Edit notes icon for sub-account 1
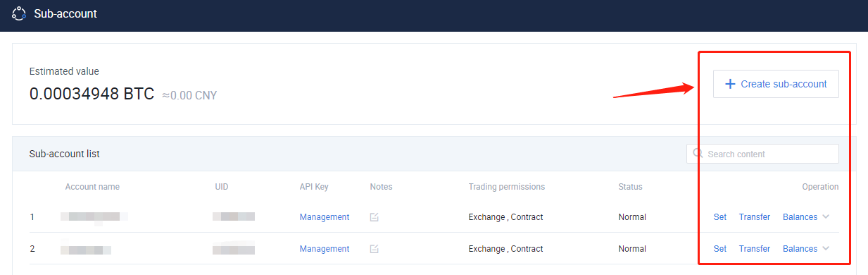The height and width of the screenshot is (275, 868). click(375, 217)
